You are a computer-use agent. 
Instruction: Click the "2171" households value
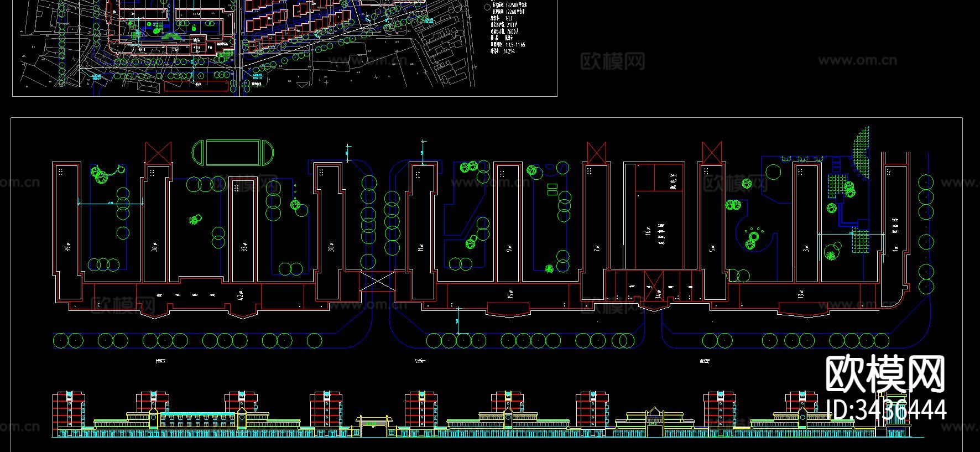point(511,25)
